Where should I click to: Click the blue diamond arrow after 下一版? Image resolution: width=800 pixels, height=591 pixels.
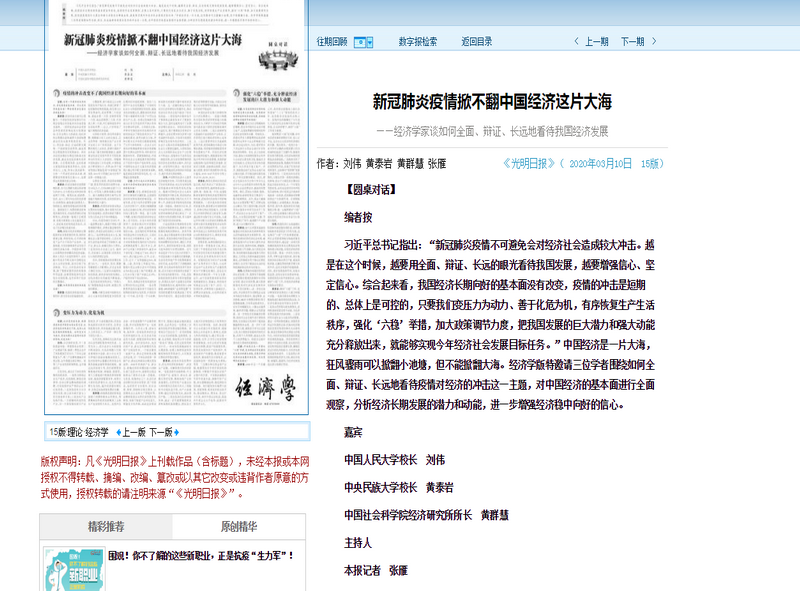pos(177,431)
